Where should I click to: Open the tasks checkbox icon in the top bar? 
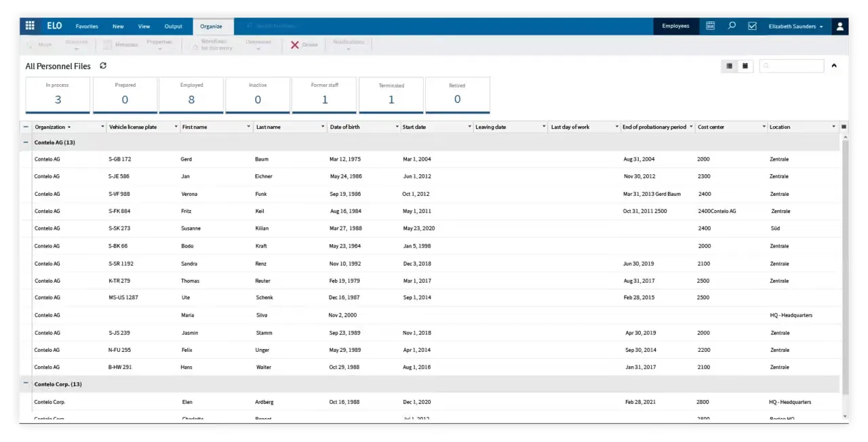tap(753, 26)
